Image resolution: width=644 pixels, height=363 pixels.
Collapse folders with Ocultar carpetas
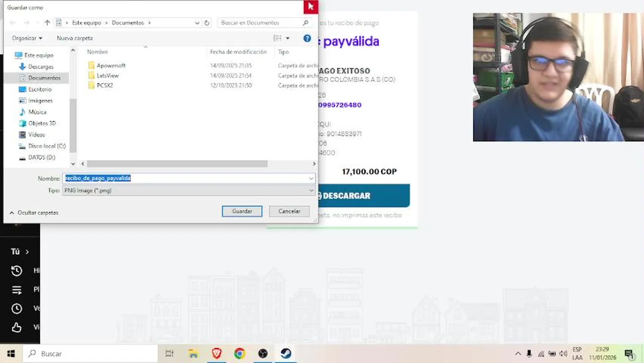[x=34, y=213]
